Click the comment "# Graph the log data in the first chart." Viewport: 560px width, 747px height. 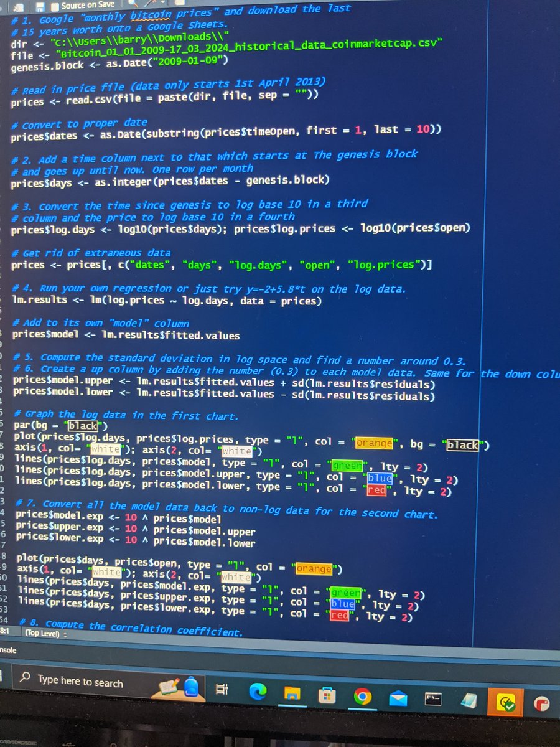point(128,415)
